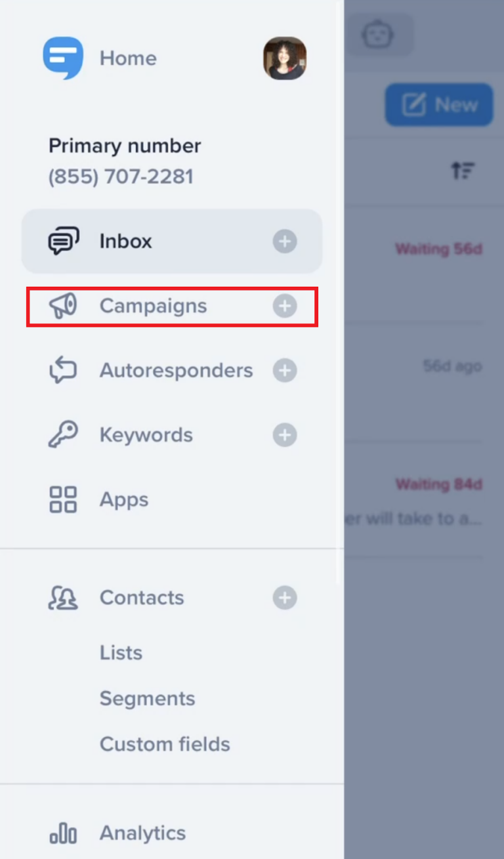Click the Campaigns megaphone icon

click(63, 305)
